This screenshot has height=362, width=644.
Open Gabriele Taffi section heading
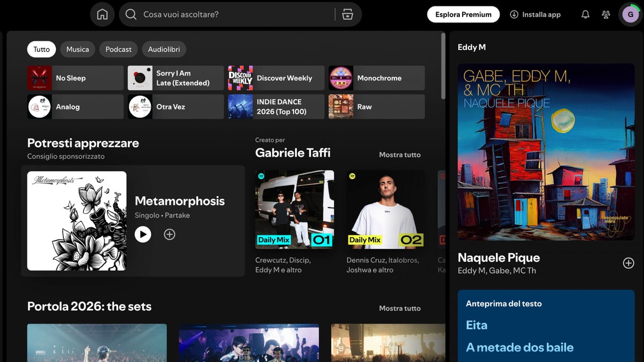click(293, 153)
